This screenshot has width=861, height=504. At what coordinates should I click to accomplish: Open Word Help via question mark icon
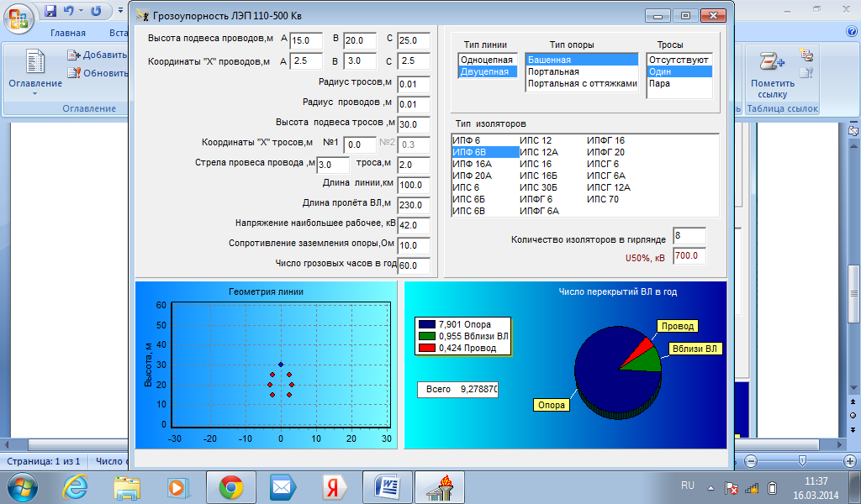851,32
